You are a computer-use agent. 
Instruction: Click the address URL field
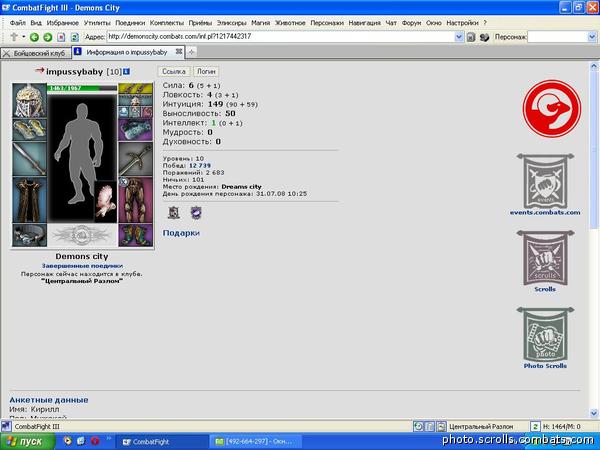click(x=281, y=37)
